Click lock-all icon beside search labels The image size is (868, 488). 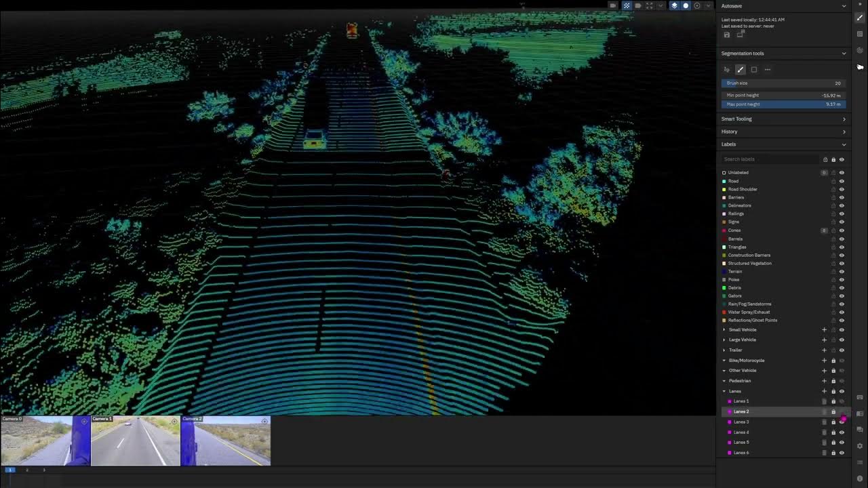click(x=833, y=159)
